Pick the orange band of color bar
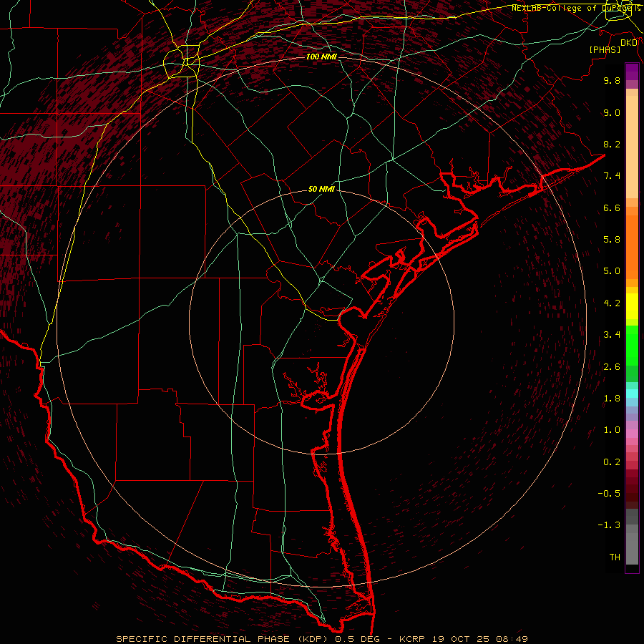Viewport: 644px width, 644px height. [x=632, y=248]
